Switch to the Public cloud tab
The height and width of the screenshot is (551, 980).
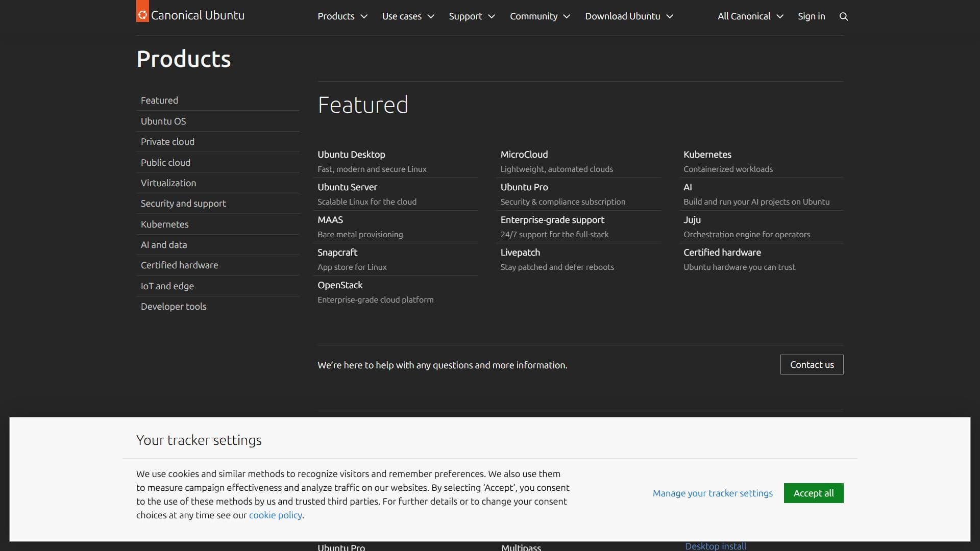(x=217, y=163)
